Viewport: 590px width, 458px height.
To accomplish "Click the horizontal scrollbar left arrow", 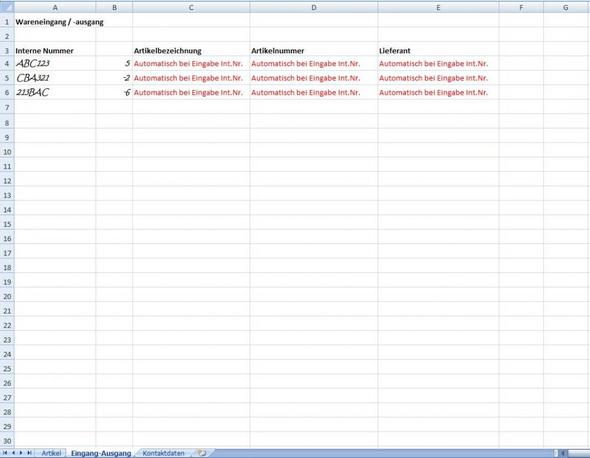I will tap(563, 453).
